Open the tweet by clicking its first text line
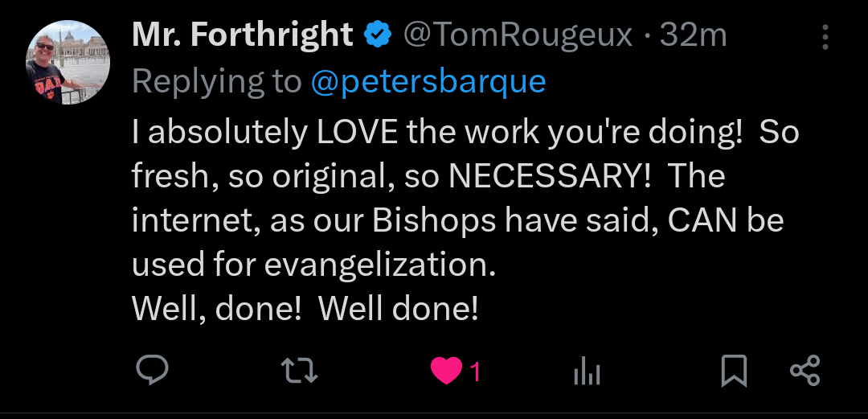868x419 pixels. pyautogui.click(x=465, y=132)
